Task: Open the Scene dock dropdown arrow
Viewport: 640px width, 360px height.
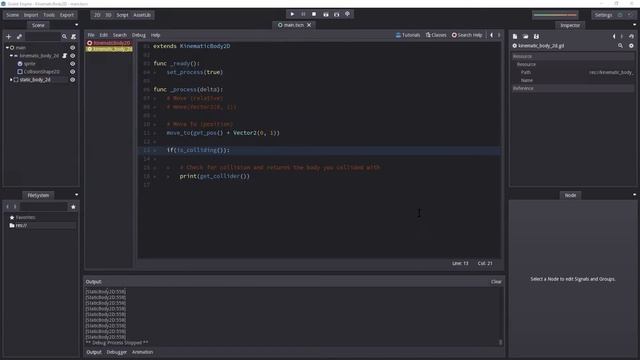Action: [76, 25]
